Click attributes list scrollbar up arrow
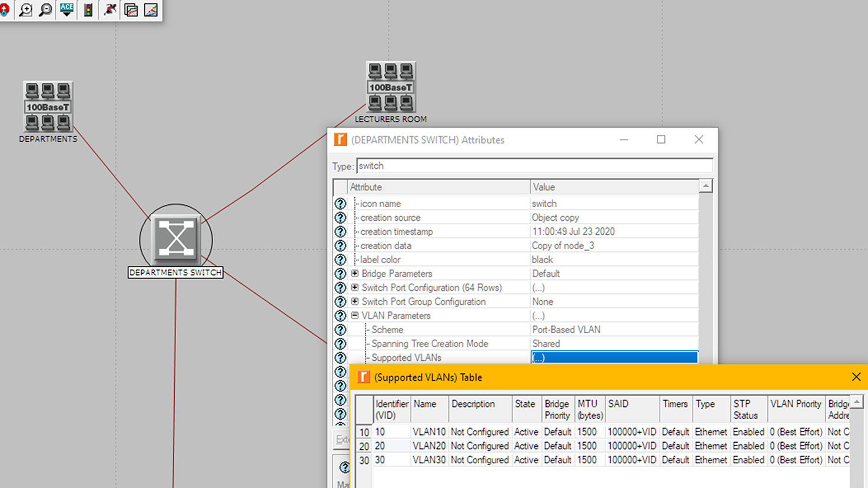The height and width of the screenshot is (488, 868). (x=706, y=186)
